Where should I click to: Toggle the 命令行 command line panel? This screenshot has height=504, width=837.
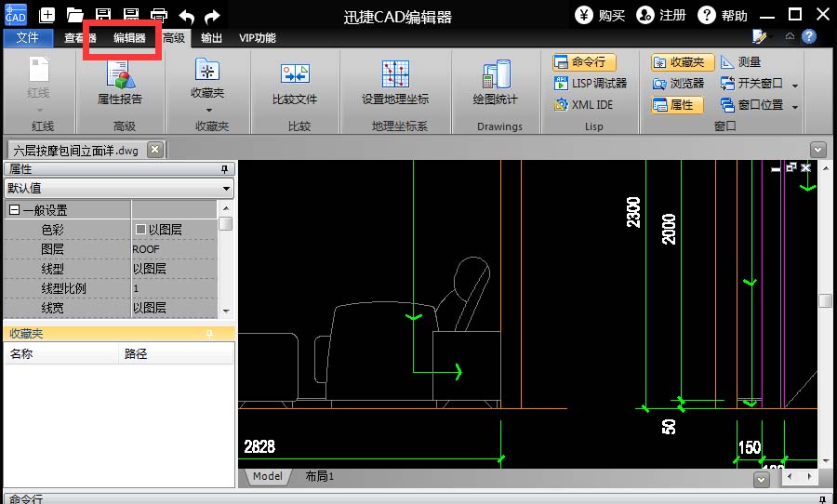[x=585, y=62]
